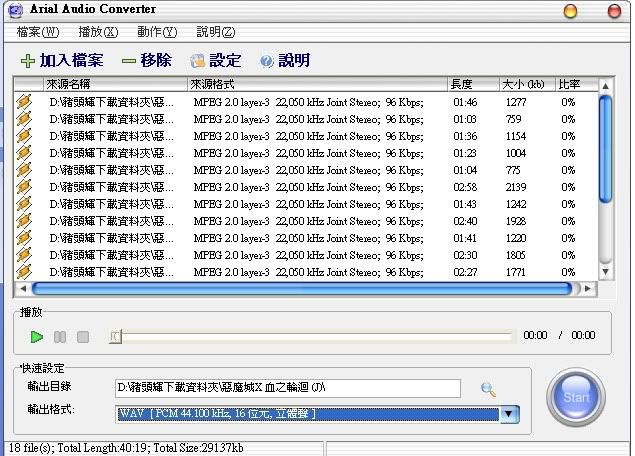Click the file icon of the 01:03 row
The width and height of the screenshot is (635, 456).
(x=24, y=119)
